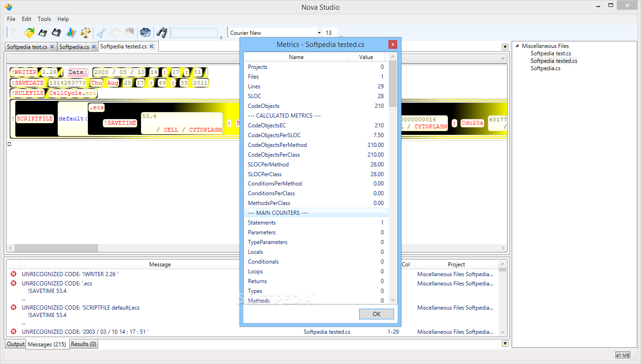641x364 pixels.
Task: Switch to the Results (0) tab
Action: click(84, 344)
